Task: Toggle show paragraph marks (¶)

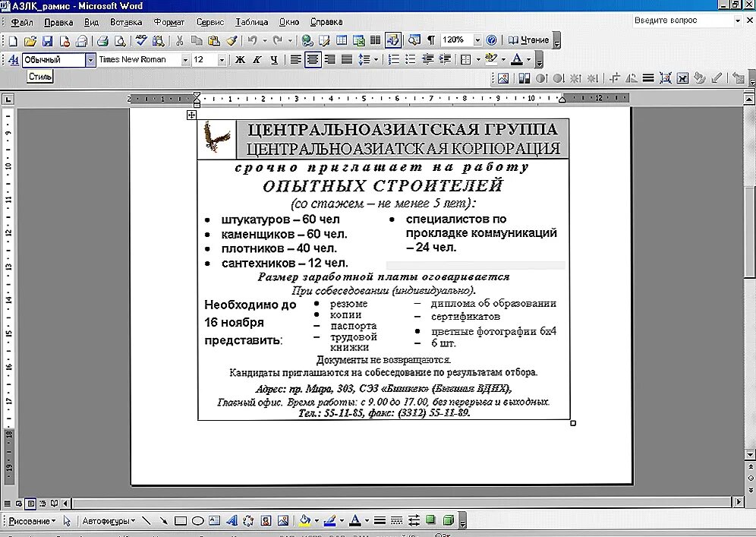Action: coord(431,40)
